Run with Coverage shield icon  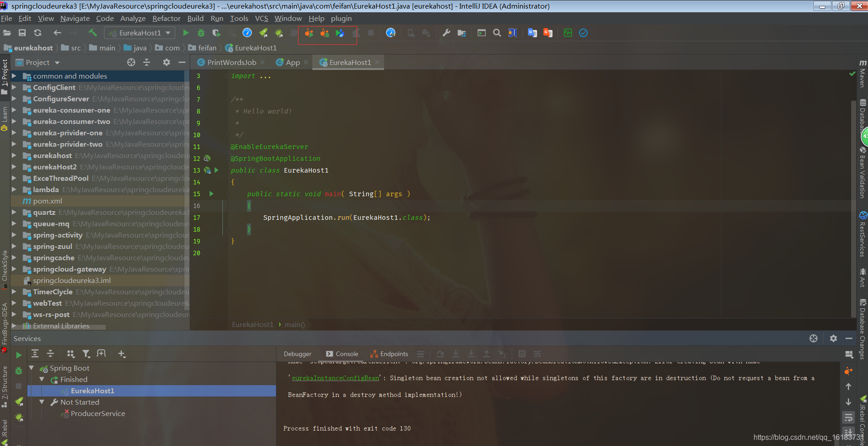coord(217,33)
